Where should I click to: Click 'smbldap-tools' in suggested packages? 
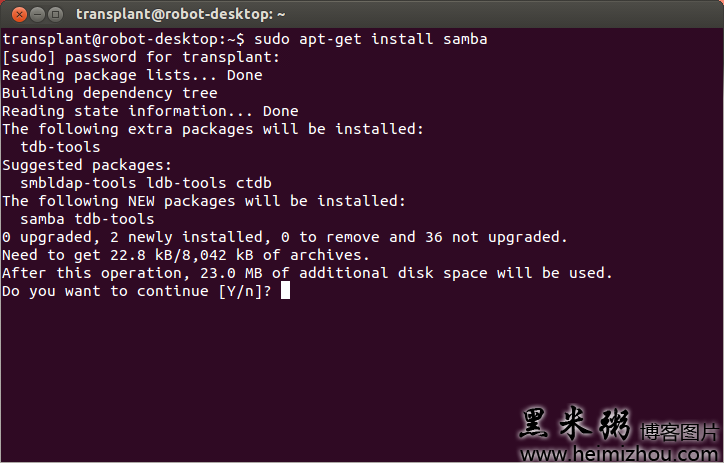click(78, 183)
